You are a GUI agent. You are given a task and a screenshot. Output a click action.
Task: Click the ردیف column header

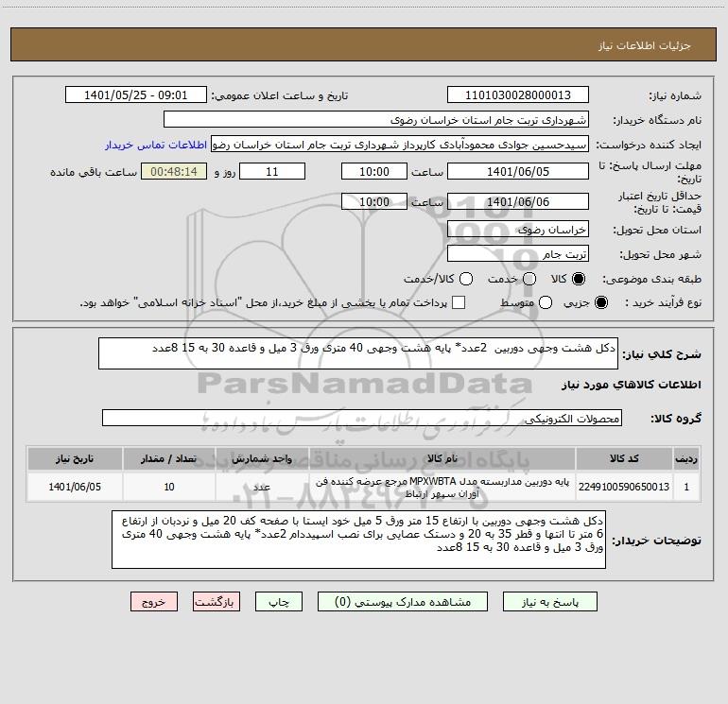click(x=686, y=459)
